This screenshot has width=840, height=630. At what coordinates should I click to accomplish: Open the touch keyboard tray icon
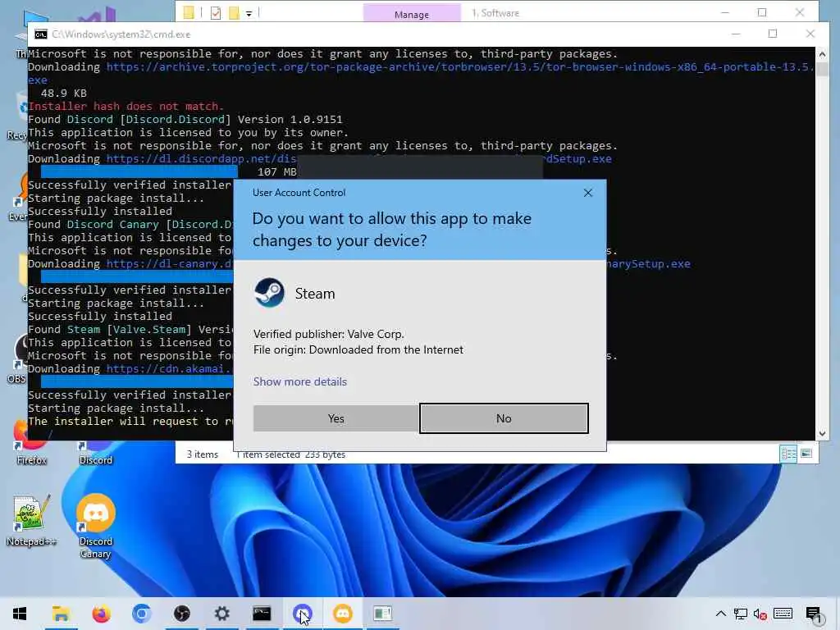click(783, 614)
